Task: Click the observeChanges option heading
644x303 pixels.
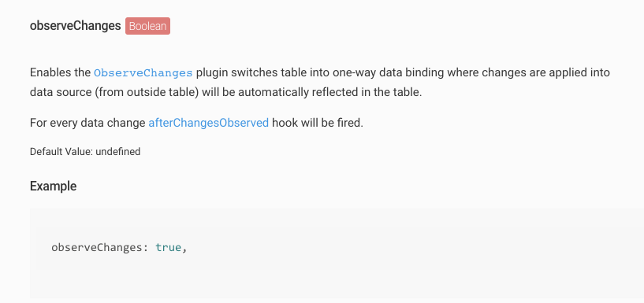Action: tap(75, 26)
